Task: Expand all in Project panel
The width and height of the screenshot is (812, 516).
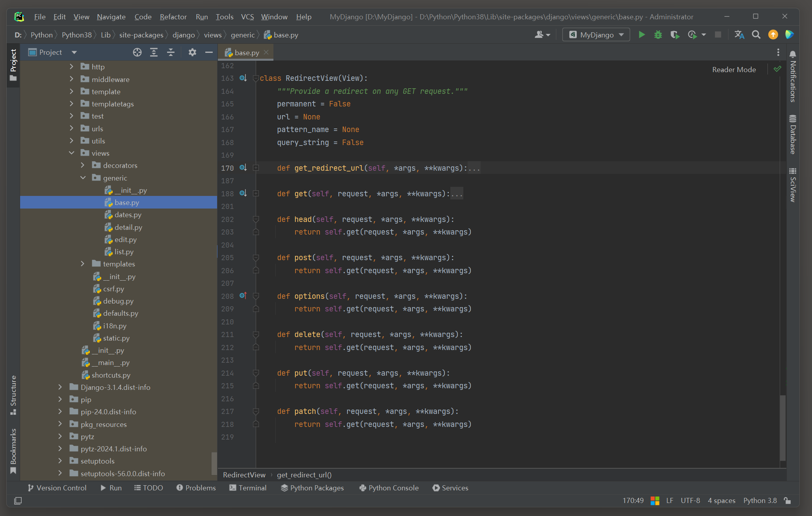Action: coord(154,52)
